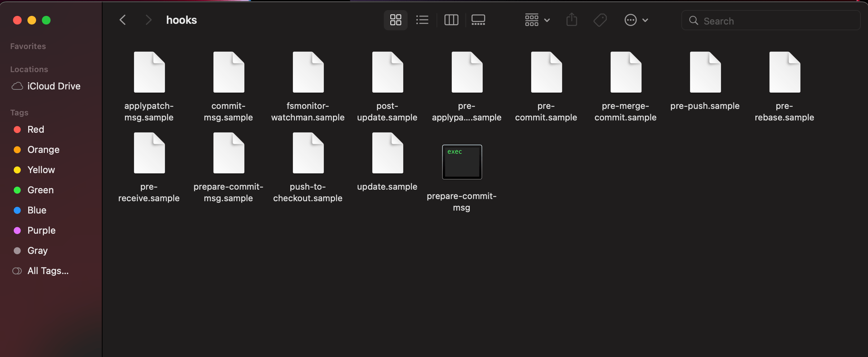Click the green full-screen button

point(46,20)
